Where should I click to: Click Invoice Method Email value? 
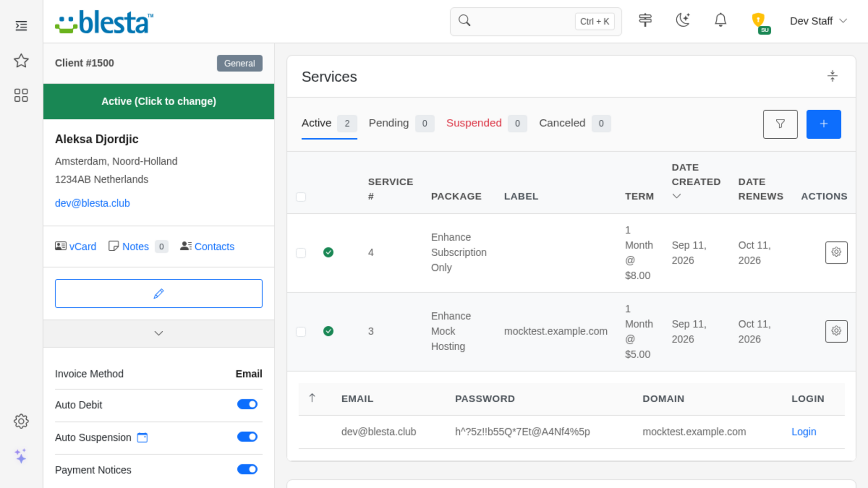(249, 374)
